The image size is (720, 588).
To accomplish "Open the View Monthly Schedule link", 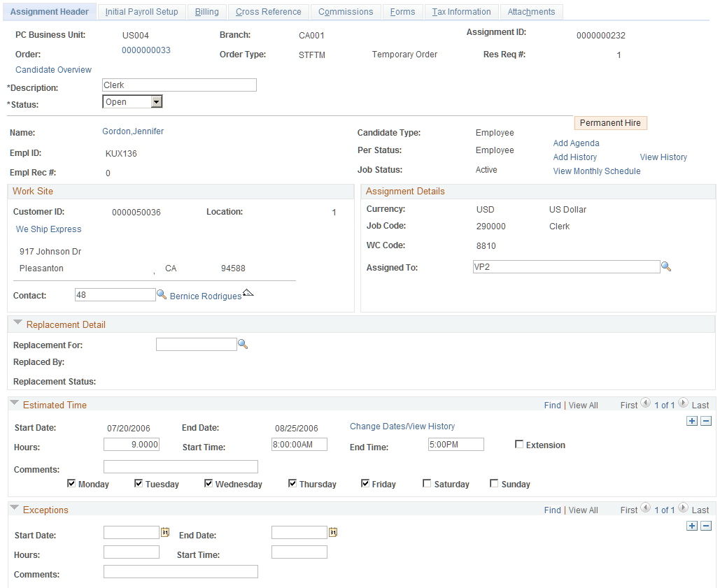I will tap(596, 171).
